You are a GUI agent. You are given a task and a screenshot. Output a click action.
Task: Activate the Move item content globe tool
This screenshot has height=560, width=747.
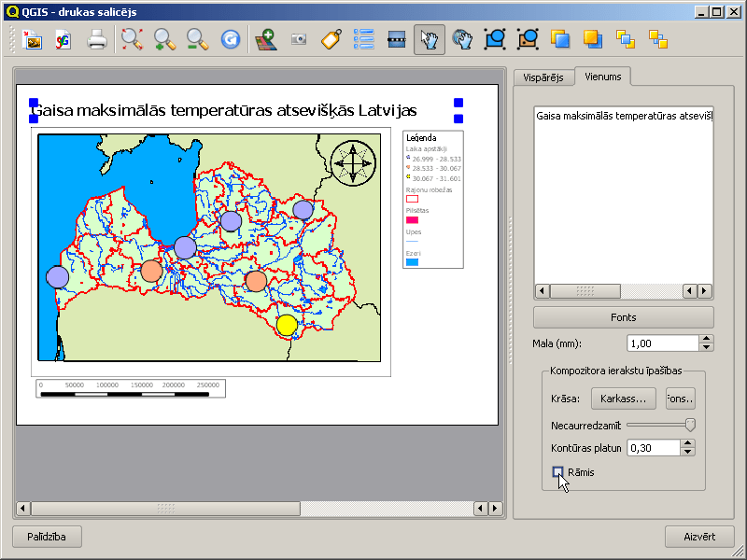click(x=462, y=39)
